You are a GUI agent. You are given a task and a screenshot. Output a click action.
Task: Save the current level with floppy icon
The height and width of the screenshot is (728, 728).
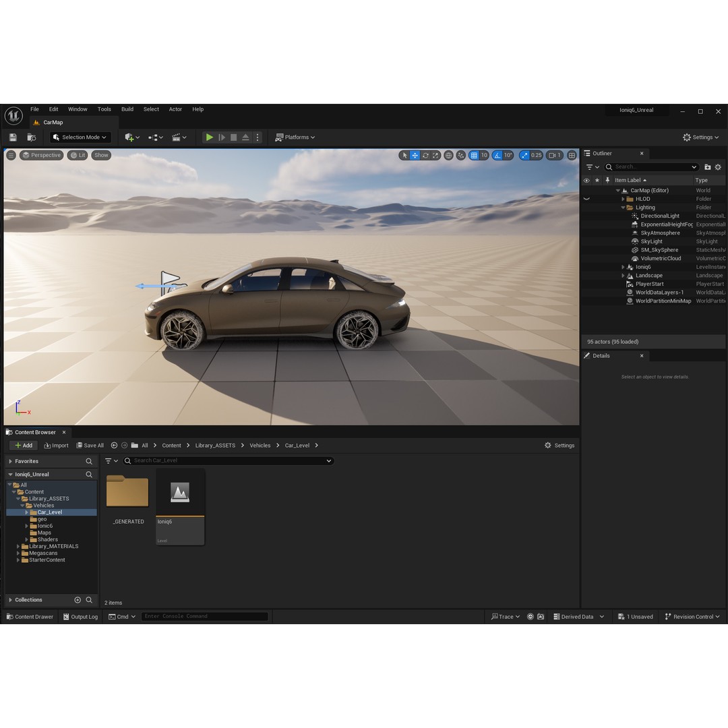pyautogui.click(x=13, y=138)
